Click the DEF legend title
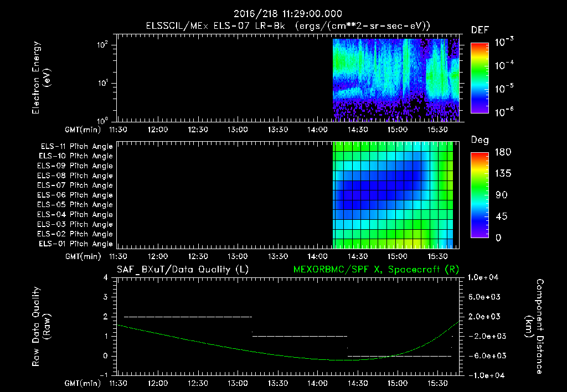567x392 pixels. (x=480, y=30)
